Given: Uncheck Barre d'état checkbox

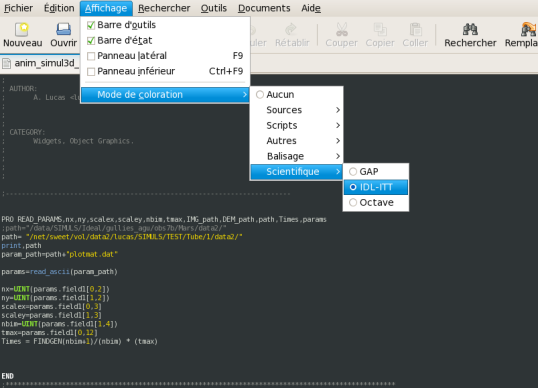Looking at the screenshot, I should coord(91,40).
